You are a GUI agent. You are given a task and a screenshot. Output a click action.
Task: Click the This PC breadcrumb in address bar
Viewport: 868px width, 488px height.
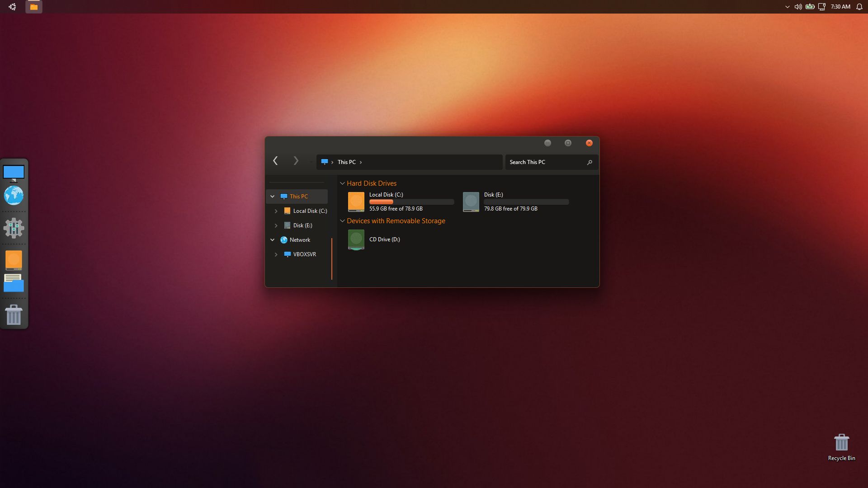point(346,162)
